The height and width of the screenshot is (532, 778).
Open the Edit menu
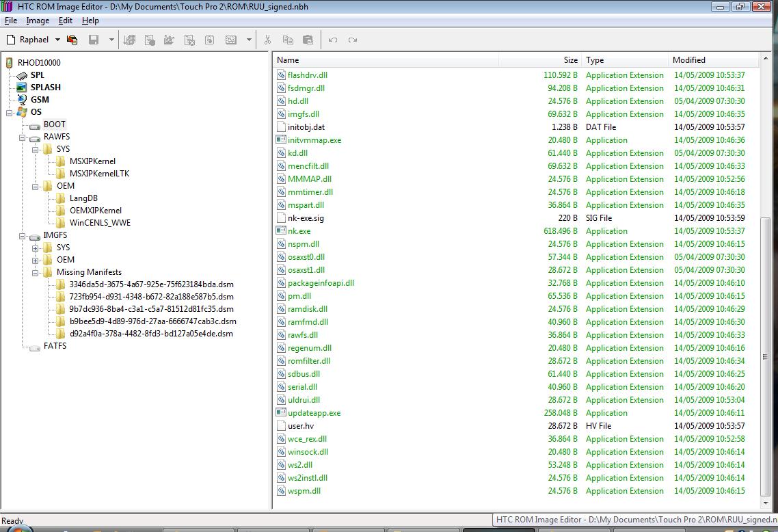pyautogui.click(x=66, y=21)
